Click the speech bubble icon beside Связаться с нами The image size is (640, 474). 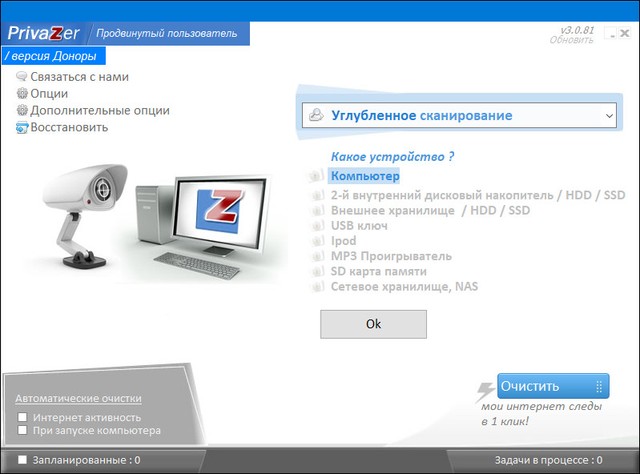coord(22,76)
